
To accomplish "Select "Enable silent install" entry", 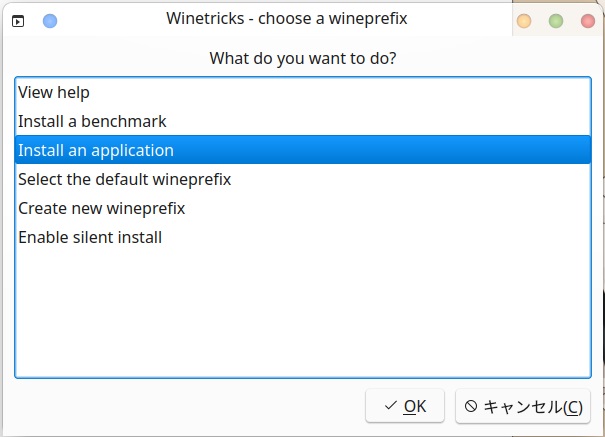I will pos(90,238).
